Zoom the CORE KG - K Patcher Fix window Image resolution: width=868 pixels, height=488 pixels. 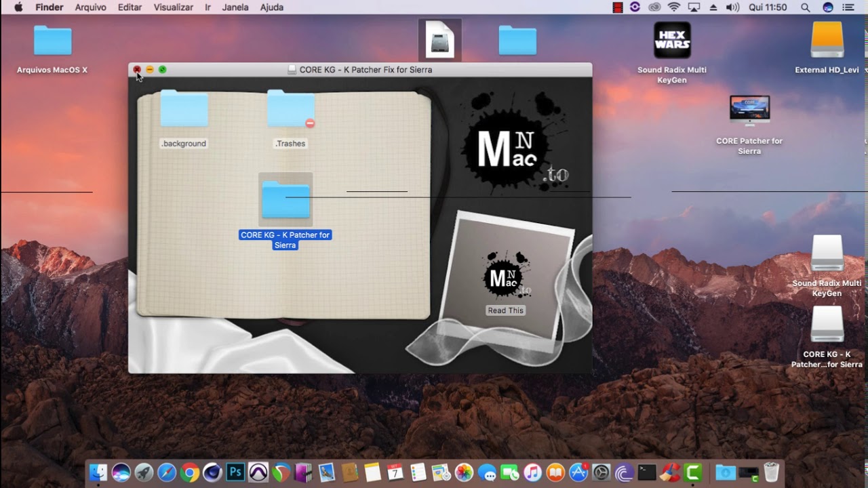click(x=163, y=69)
